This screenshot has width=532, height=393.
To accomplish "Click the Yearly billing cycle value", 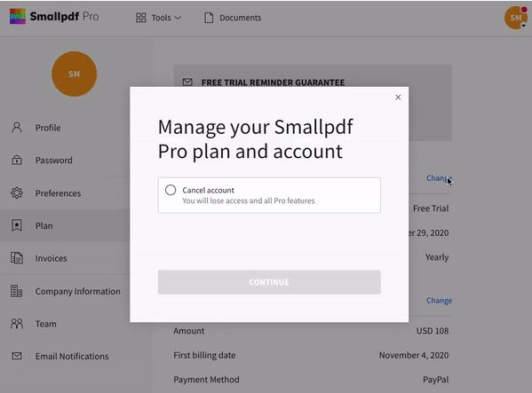I will pos(437,257).
